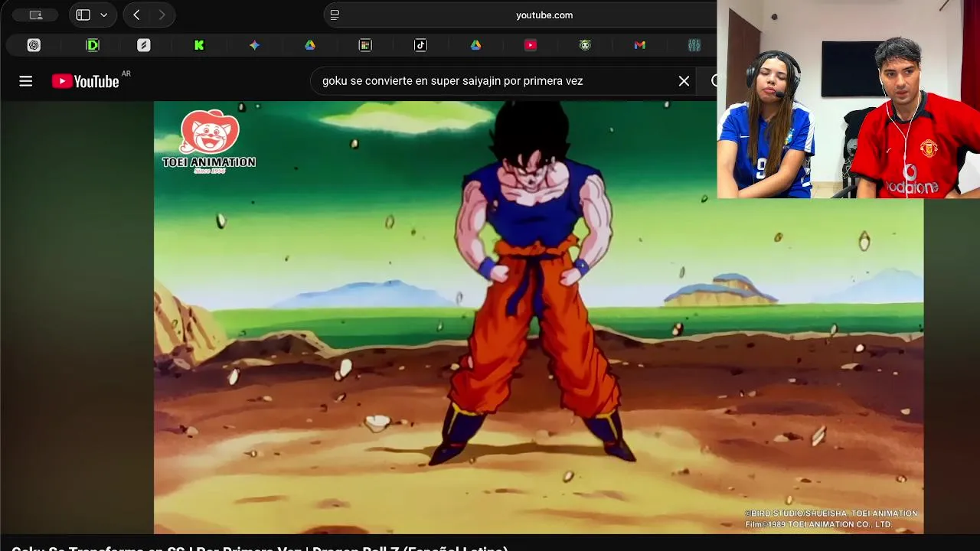Open the colored grid pinned tab

pos(365,45)
